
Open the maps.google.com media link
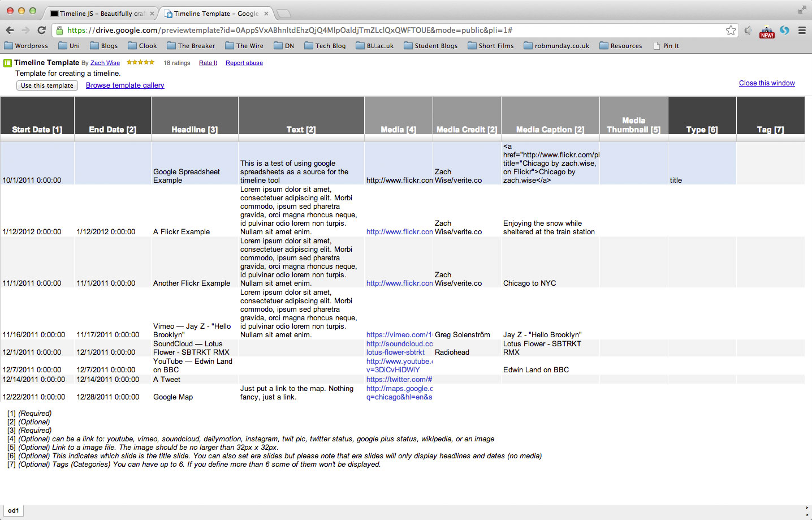pos(399,393)
